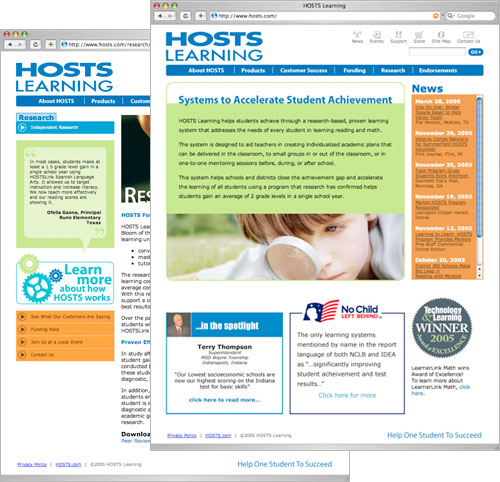This screenshot has height=482, width=500.
Task: Click the News panel scroll down arrow
Action: (x=480, y=276)
